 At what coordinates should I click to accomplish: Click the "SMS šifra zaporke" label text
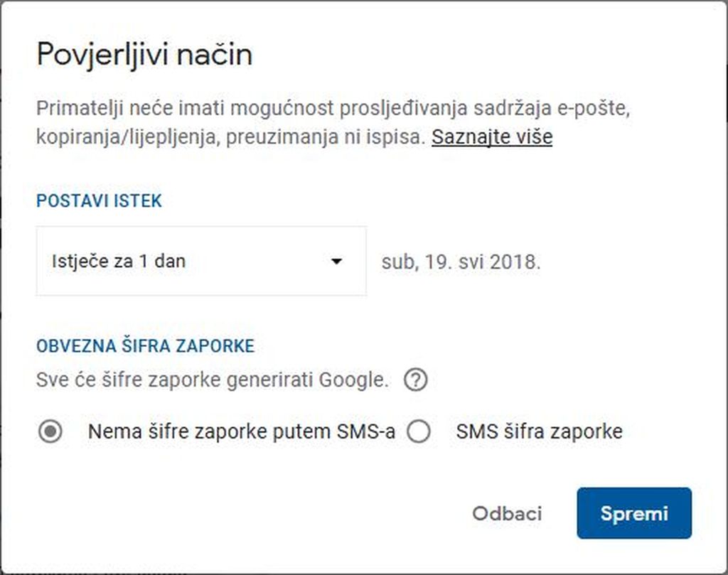coord(539,431)
